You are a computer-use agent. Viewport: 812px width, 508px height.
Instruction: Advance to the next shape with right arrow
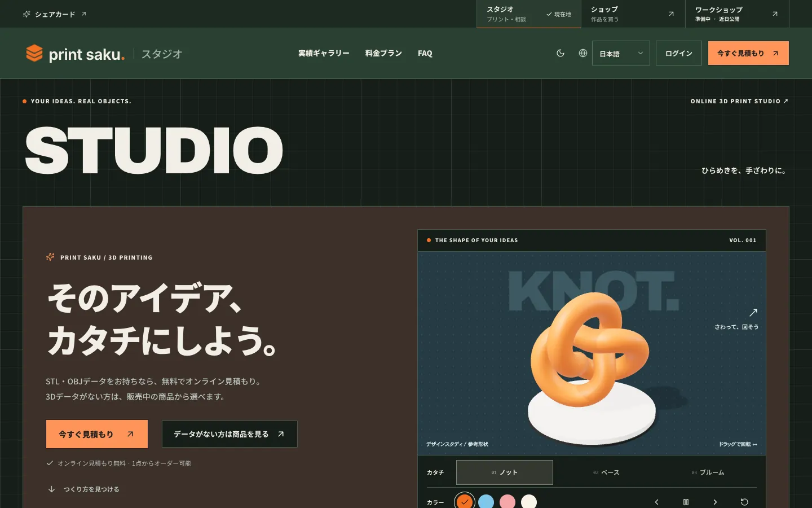coord(715,502)
